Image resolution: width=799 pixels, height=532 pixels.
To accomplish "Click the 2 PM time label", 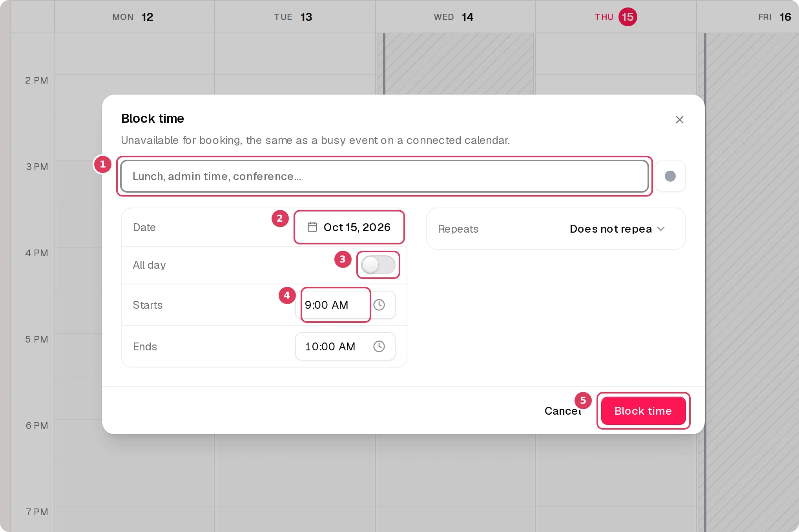I will (x=36, y=80).
